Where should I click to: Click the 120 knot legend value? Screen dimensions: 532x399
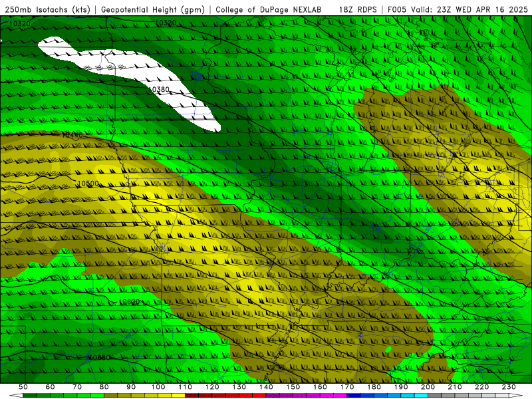pos(212,387)
